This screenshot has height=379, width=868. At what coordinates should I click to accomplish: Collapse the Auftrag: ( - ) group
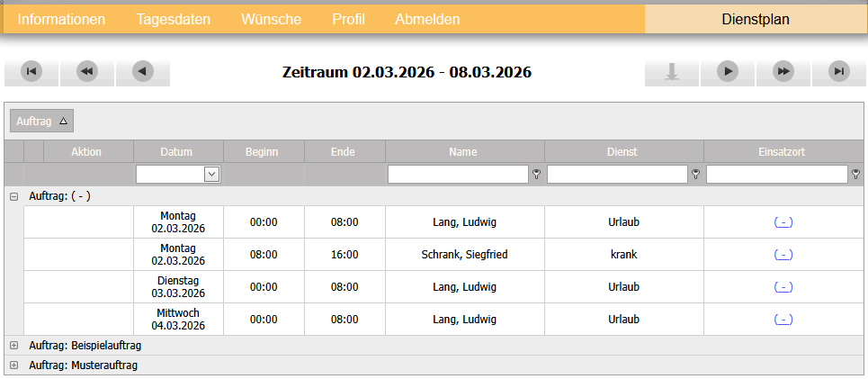pyautogui.click(x=13, y=195)
